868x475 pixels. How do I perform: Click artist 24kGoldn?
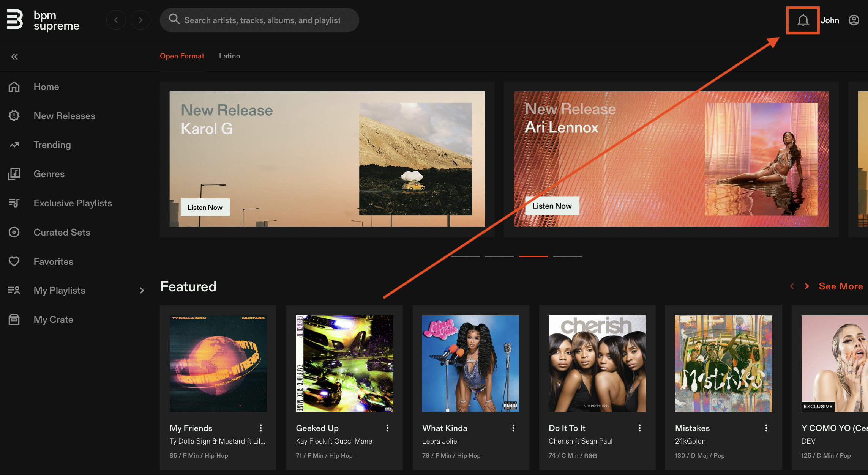[x=690, y=441]
